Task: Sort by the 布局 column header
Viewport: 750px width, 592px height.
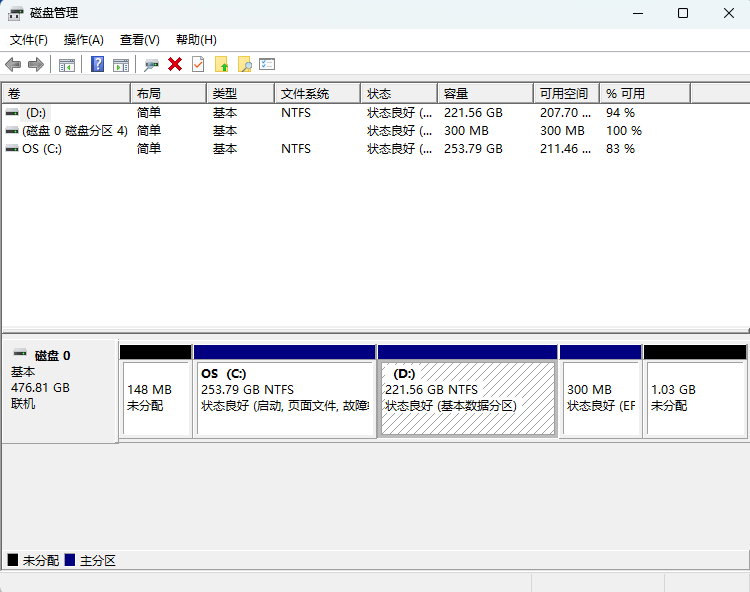Action: pyautogui.click(x=168, y=93)
